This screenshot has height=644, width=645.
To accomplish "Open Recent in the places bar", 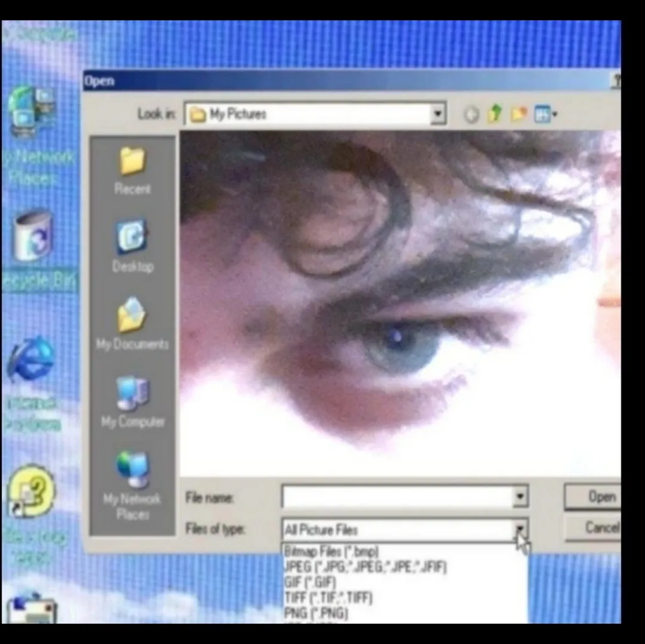I will (x=132, y=169).
